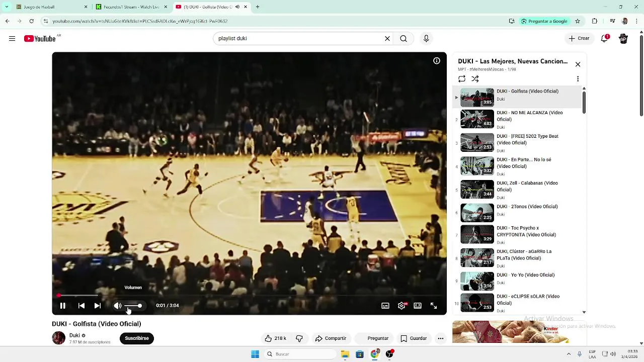
Task: Reload the page
Action: (x=31, y=21)
